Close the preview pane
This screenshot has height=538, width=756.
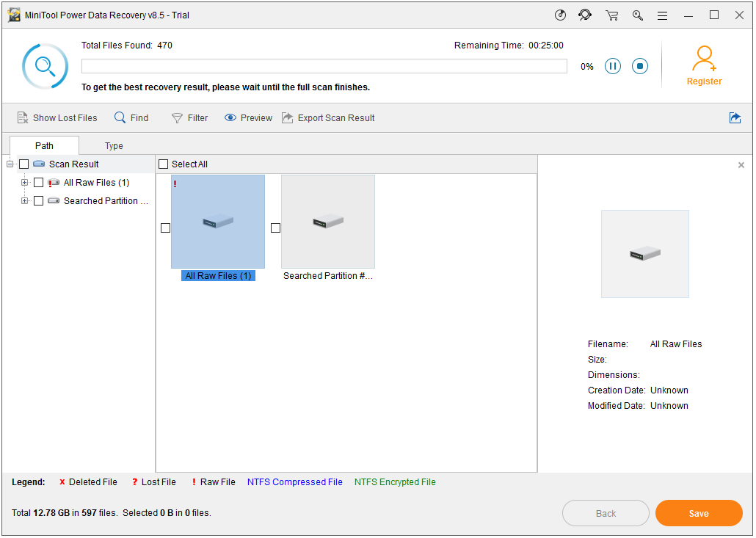point(741,165)
